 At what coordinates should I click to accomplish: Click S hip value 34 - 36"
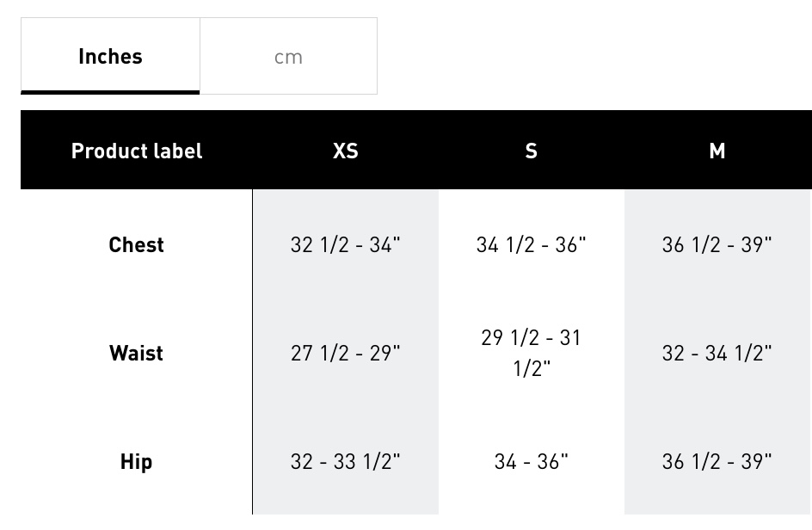click(x=532, y=462)
